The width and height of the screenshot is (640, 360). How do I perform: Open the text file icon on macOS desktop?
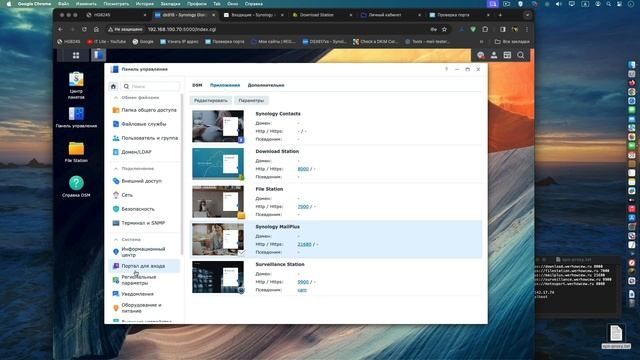[x=616, y=336]
